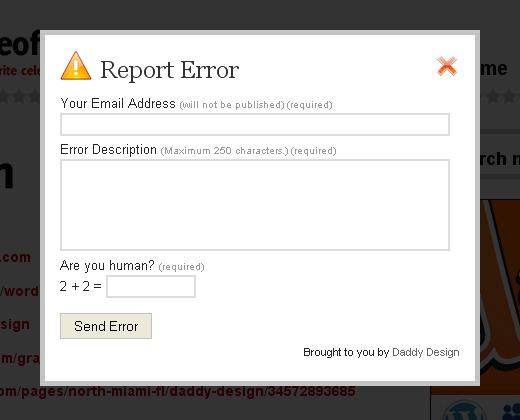Focus the Your Email Address input field

point(255,124)
